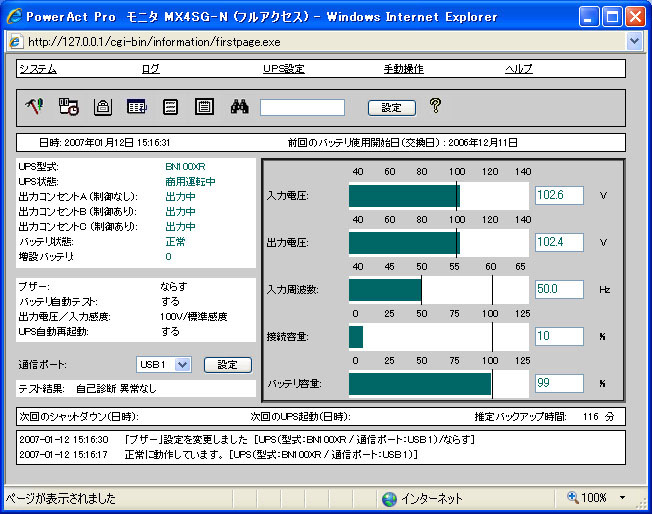Screen dimensions: 652x514
Task: Click the 設定 button beside the USB1 port
Action: click(228, 365)
